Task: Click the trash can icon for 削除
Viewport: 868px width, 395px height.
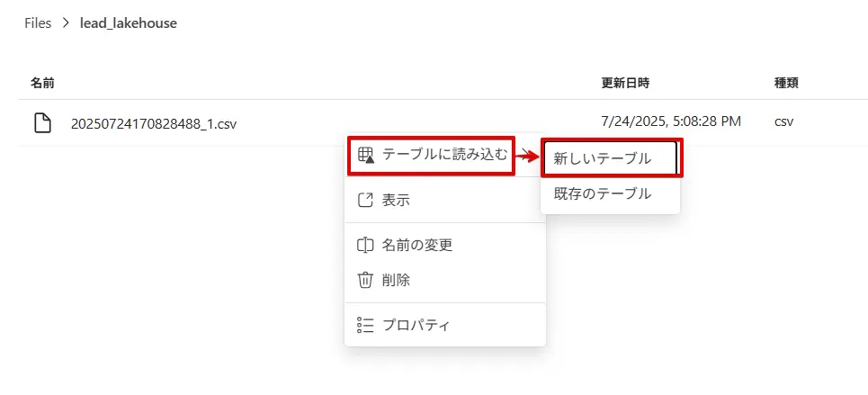Action: point(365,280)
